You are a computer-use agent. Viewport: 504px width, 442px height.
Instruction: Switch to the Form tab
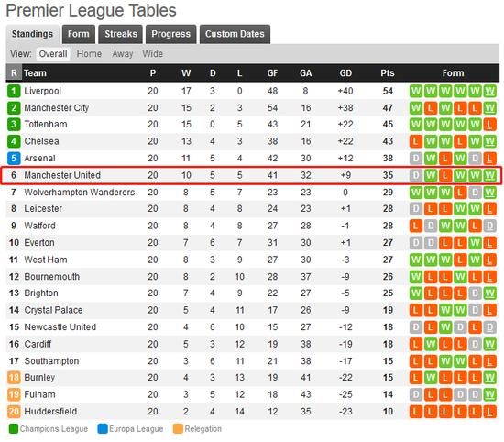point(79,34)
